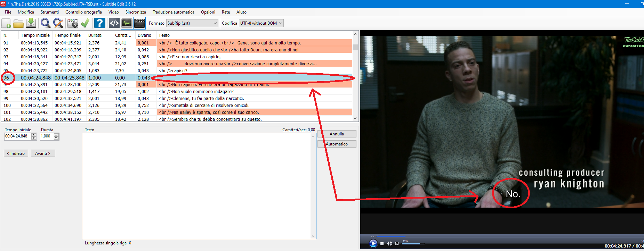Run spell check green checkmark icon
Image resolution: width=644 pixels, height=251 pixels.
[85, 23]
